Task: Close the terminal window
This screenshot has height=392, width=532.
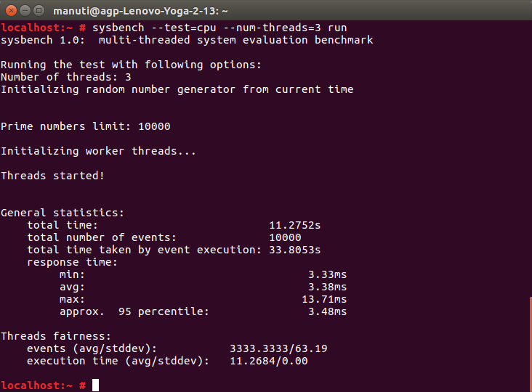Action: [x=10, y=11]
